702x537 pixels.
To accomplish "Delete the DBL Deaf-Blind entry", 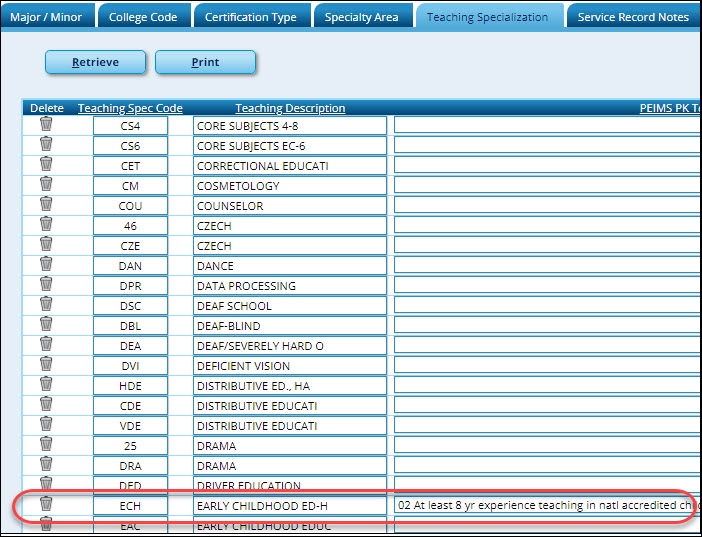I will pos(46,324).
